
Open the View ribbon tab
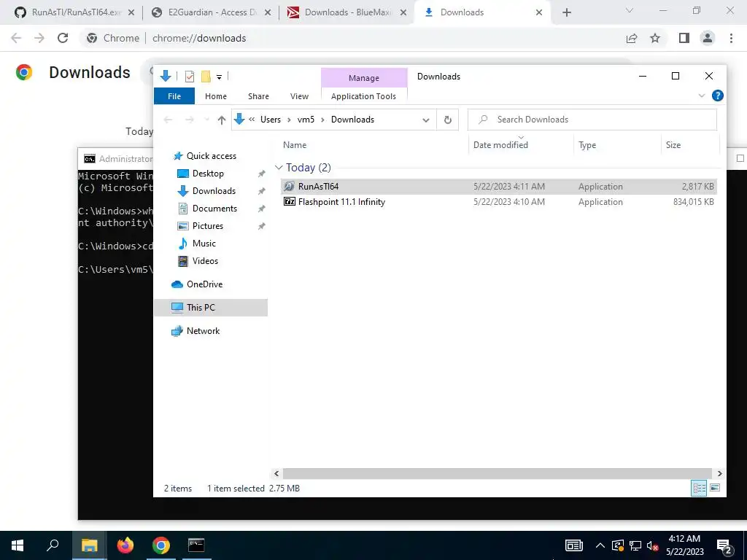click(299, 96)
